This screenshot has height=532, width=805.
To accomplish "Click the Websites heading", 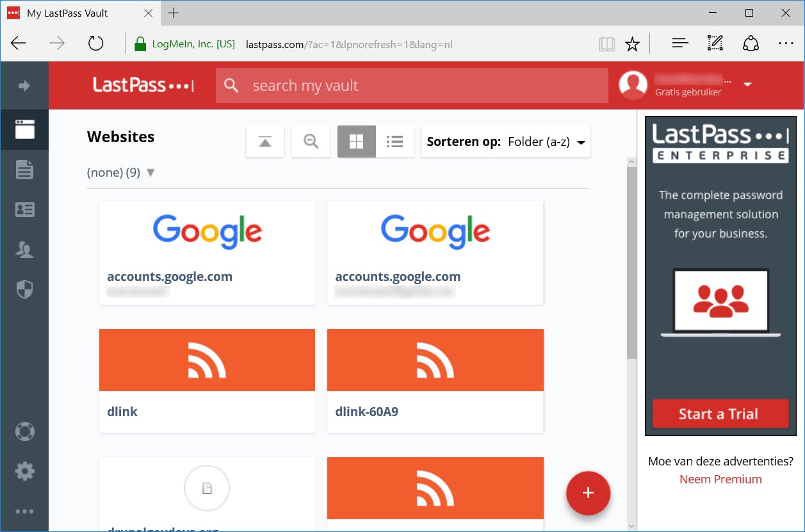I will pyautogui.click(x=120, y=137).
